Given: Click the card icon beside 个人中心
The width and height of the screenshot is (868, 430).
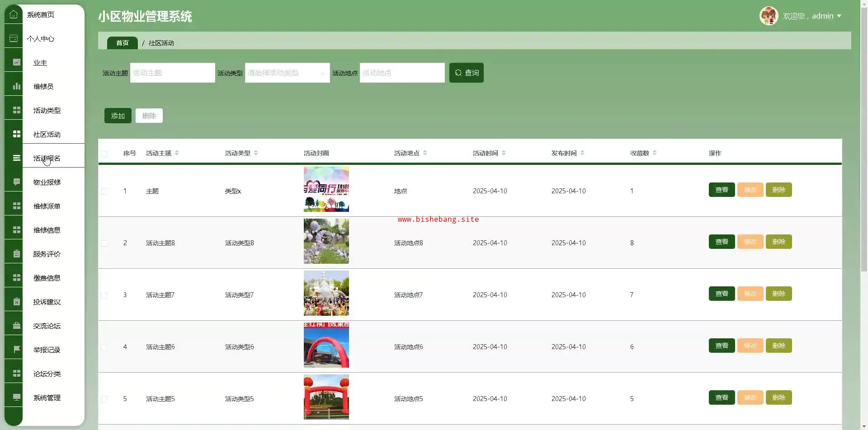Looking at the screenshot, I should pos(14,38).
